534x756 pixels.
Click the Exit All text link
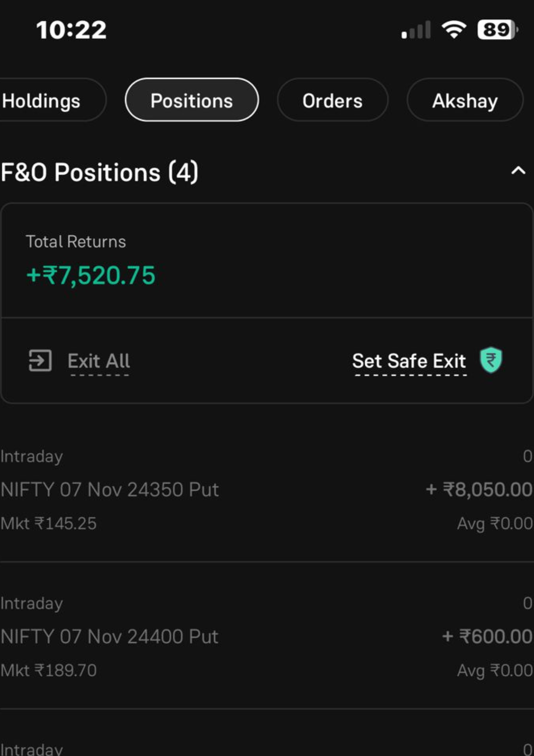tap(99, 361)
